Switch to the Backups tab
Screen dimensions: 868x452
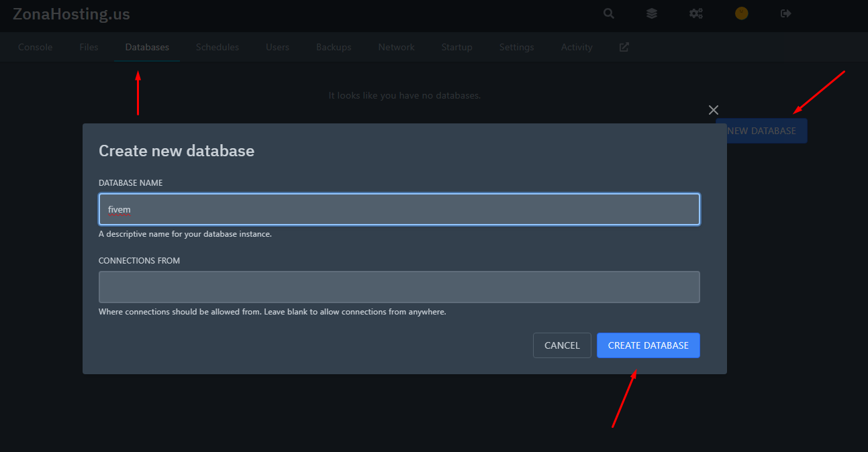click(334, 47)
